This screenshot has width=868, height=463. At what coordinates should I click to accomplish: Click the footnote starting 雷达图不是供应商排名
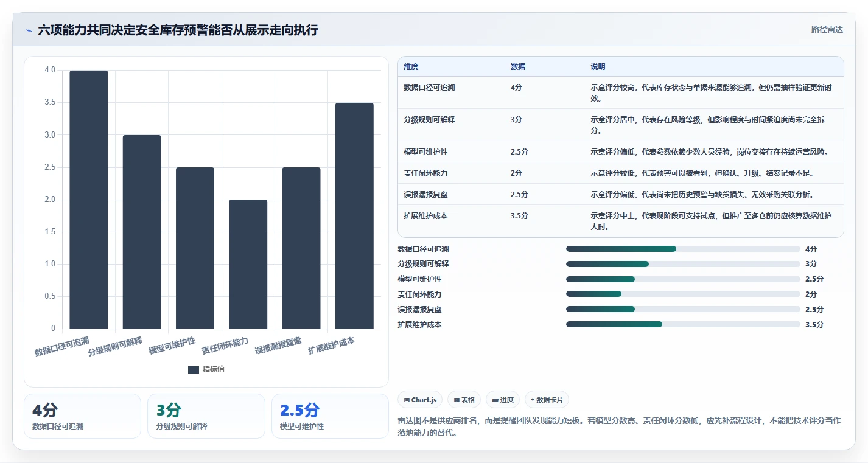pos(619,426)
